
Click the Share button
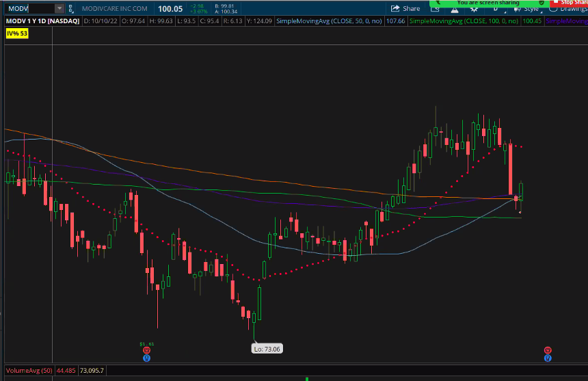pyautogui.click(x=405, y=9)
